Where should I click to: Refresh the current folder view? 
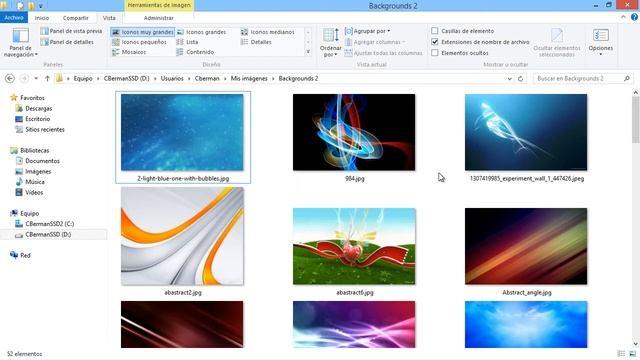click(x=520, y=78)
